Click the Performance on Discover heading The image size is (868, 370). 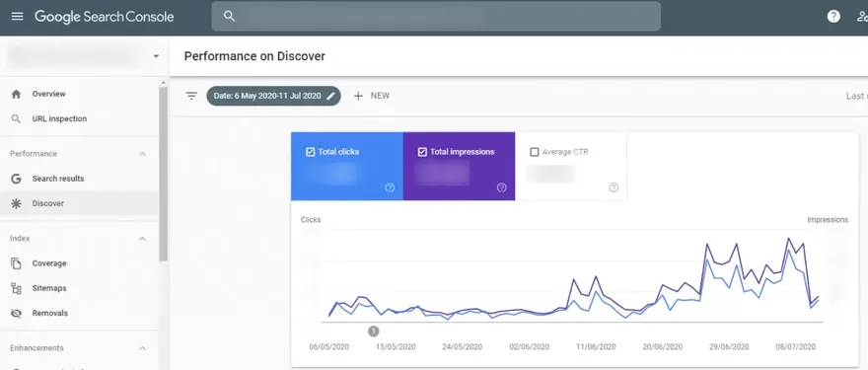(x=254, y=56)
